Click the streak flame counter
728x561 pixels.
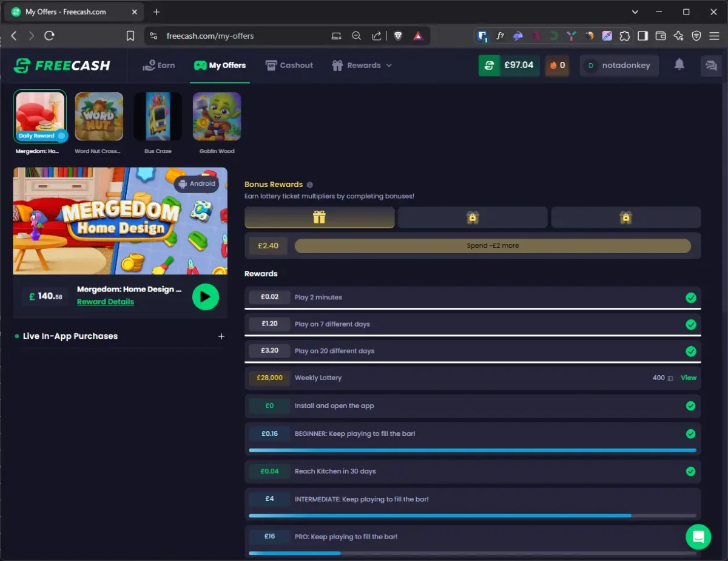(x=557, y=66)
